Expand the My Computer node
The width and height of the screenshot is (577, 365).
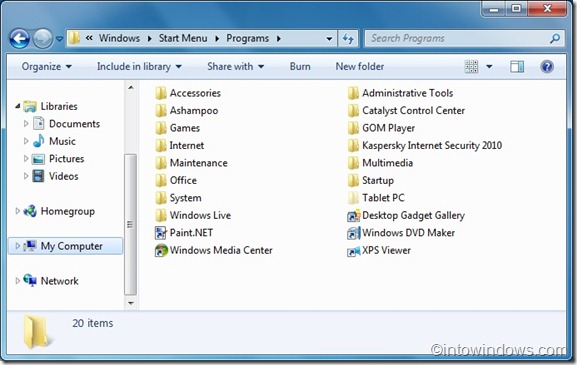tap(17, 246)
